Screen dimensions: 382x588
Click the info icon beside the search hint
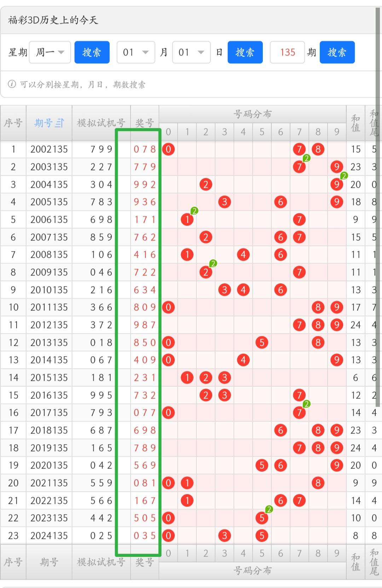(x=12, y=84)
